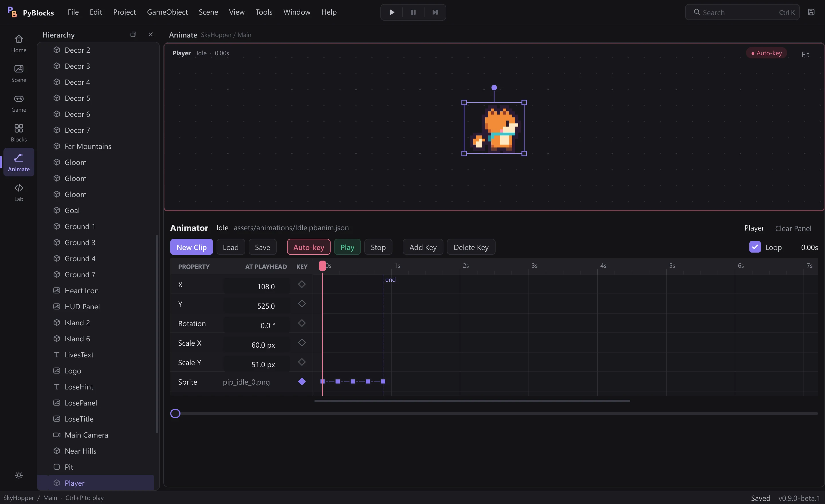825x504 pixels.
Task: Select Main Camera in Hierarchy
Action: (x=96, y=435)
